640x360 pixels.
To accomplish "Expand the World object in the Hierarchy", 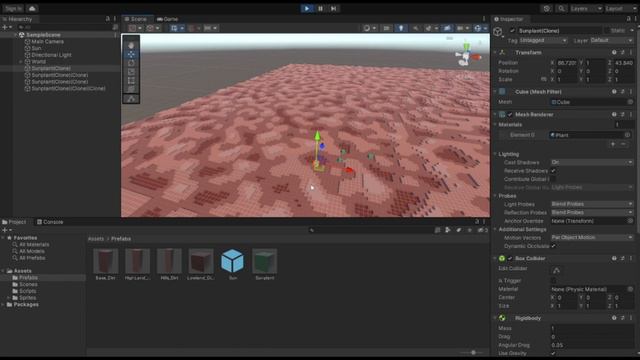I will tap(21, 62).
